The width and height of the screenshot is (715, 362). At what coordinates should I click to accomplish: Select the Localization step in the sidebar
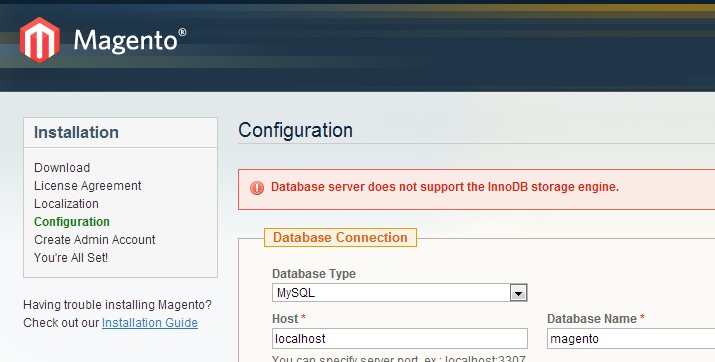tap(66, 204)
